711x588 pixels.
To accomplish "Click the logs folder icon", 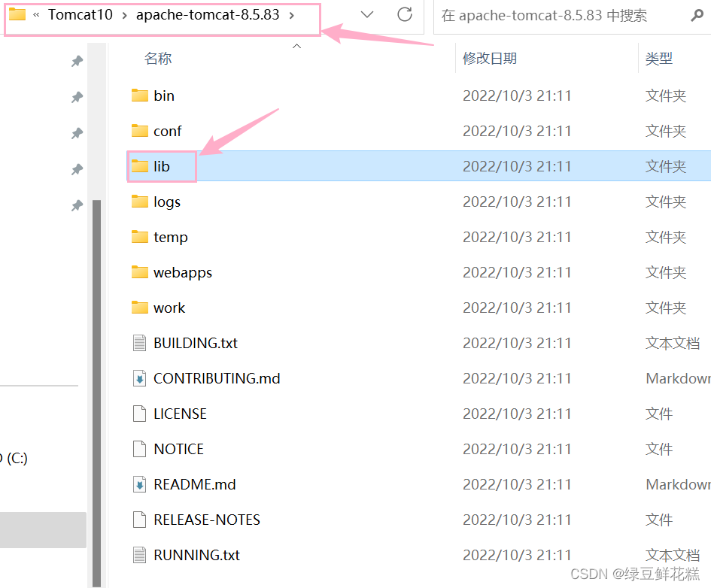I will tap(140, 202).
